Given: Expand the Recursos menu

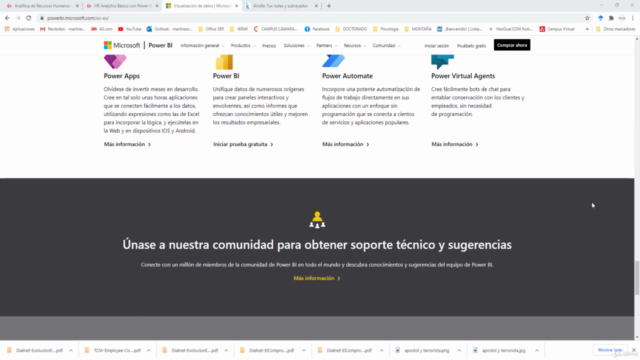Looking at the screenshot, I should click(355, 46).
